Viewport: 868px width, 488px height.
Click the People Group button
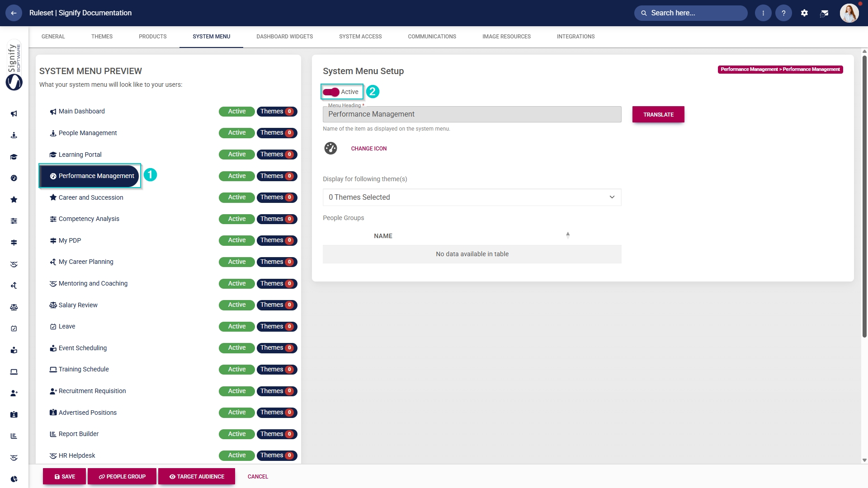(x=122, y=477)
